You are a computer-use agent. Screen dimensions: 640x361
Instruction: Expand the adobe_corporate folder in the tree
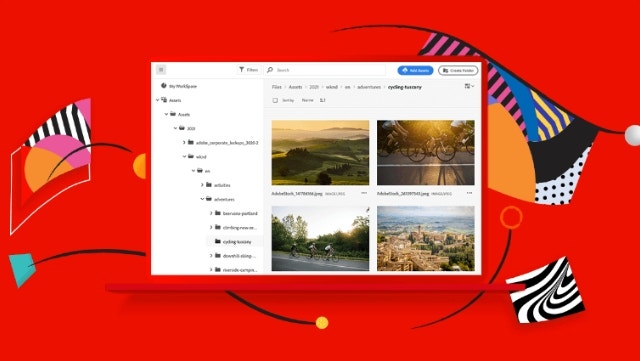coord(184,143)
